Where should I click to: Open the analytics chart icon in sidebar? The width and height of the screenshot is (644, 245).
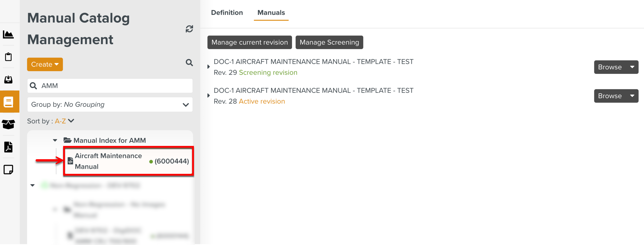click(x=9, y=35)
